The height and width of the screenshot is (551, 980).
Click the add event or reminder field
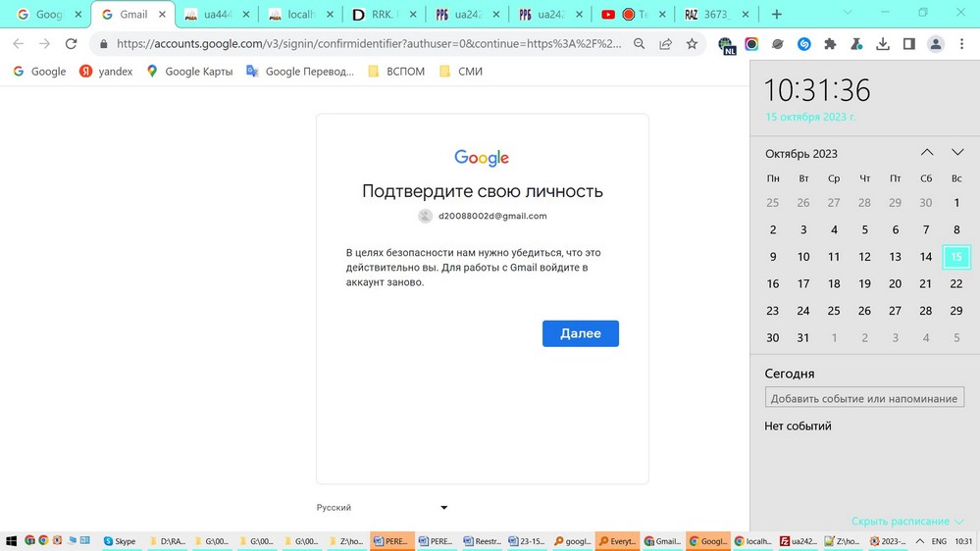(x=864, y=398)
